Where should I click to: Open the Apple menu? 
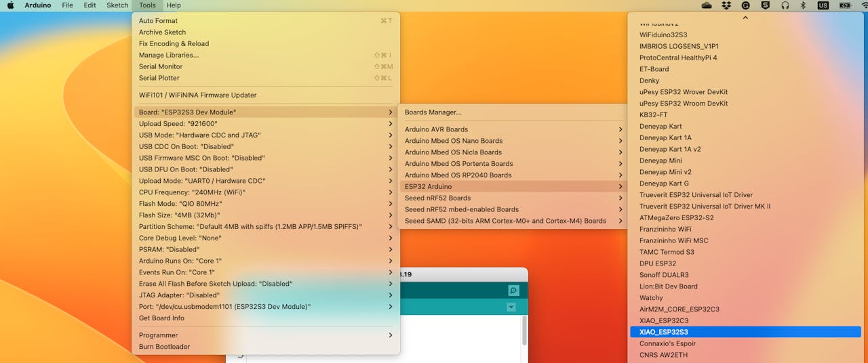coord(10,5)
